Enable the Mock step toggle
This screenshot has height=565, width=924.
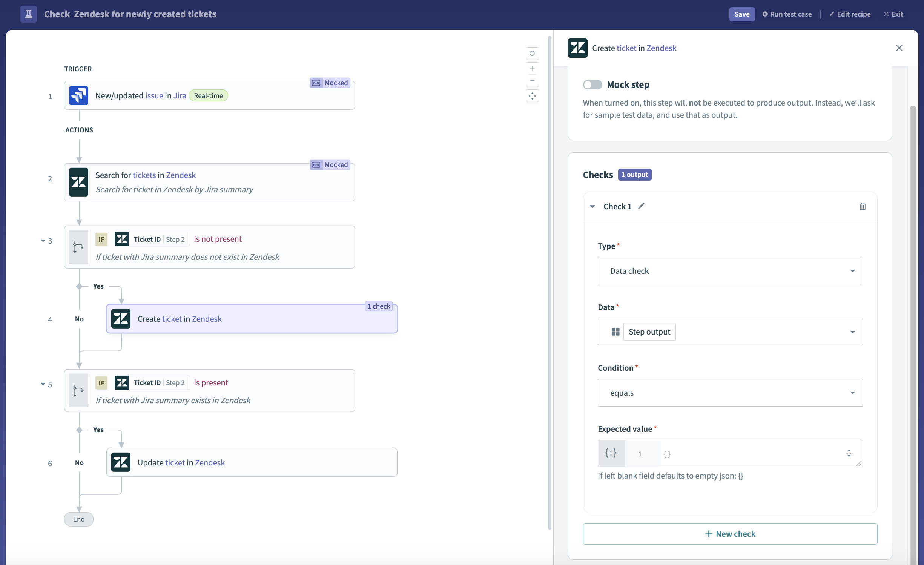tap(592, 85)
